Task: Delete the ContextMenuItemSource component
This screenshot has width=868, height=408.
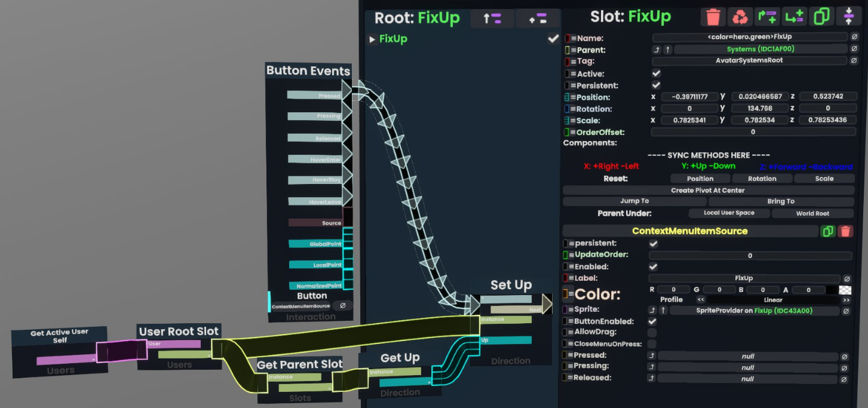Action: [x=845, y=231]
